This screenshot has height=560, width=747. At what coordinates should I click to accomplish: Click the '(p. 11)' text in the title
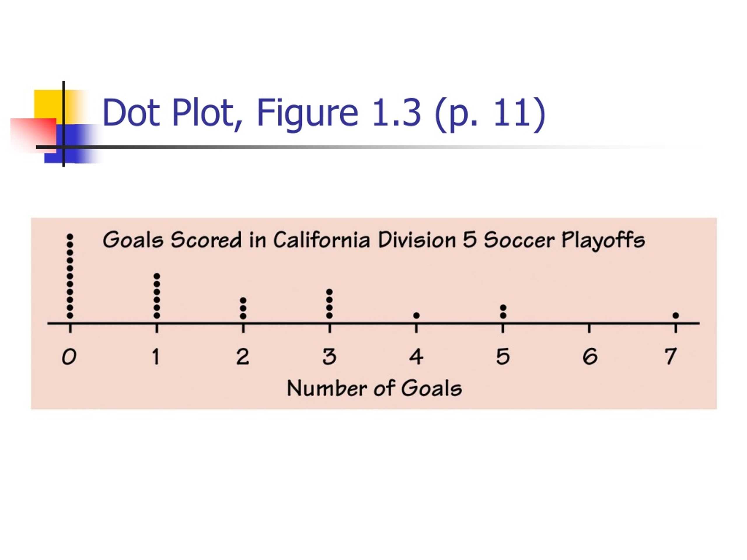click(x=490, y=114)
